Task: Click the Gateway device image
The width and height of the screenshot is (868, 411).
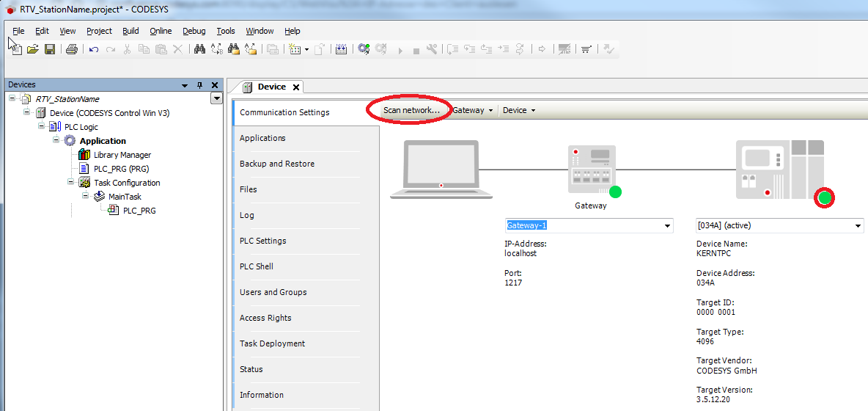Action: [591, 170]
